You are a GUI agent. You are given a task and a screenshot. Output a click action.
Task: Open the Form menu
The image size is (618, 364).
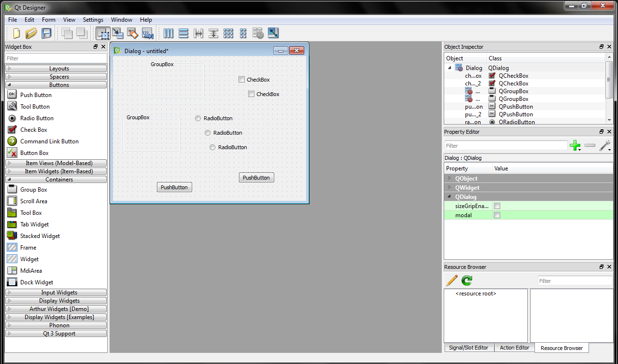point(49,20)
